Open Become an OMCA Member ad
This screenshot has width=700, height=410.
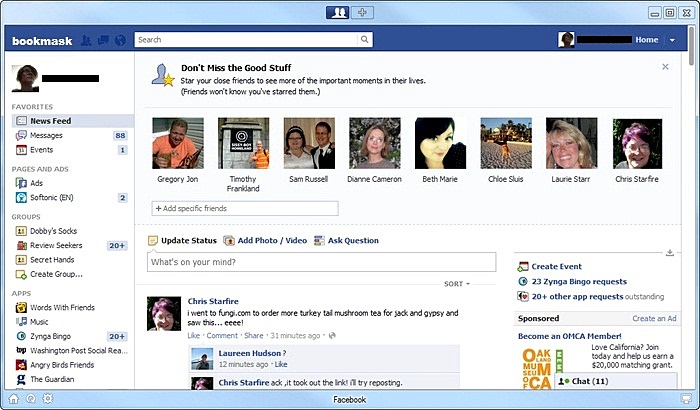tap(570, 336)
